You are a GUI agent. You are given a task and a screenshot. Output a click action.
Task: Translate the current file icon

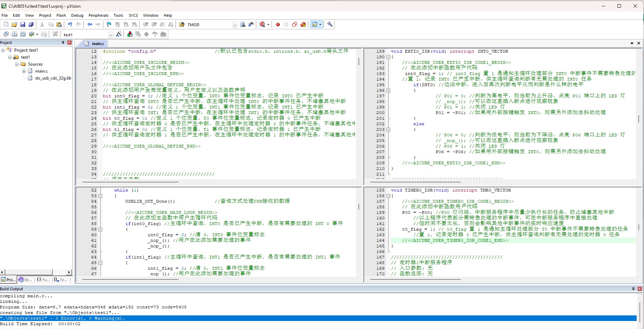pos(6,34)
